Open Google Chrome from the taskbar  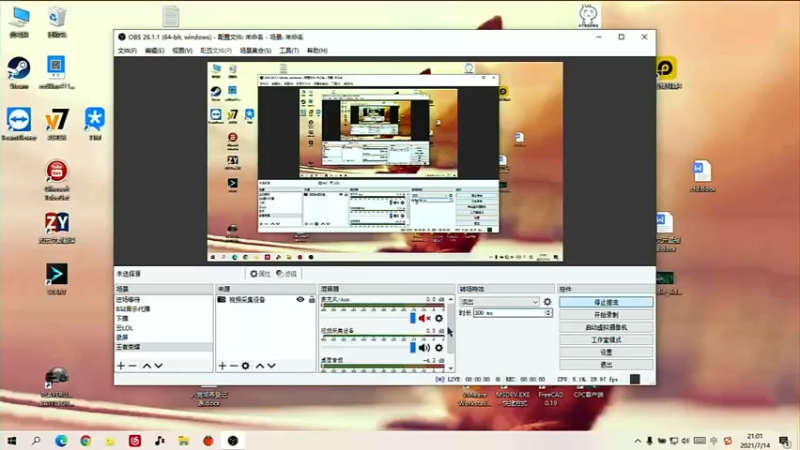[x=86, y=441]
